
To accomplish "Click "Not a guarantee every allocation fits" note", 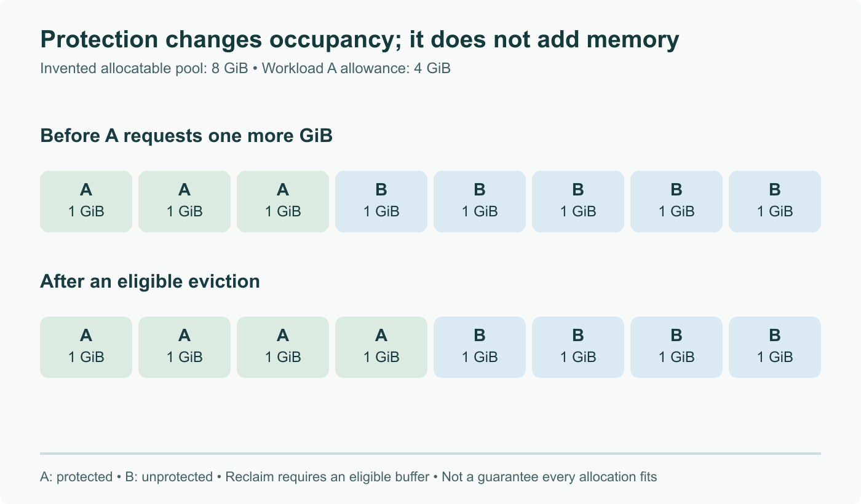I will 549,477.
